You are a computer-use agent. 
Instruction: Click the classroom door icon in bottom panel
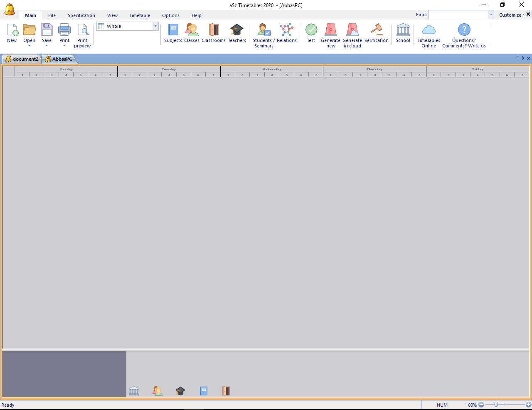coord(226,391)
